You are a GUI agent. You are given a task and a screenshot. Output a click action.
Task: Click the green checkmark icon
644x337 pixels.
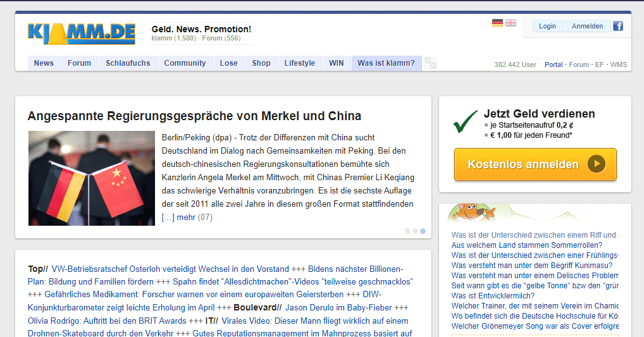tap(466, 122)
